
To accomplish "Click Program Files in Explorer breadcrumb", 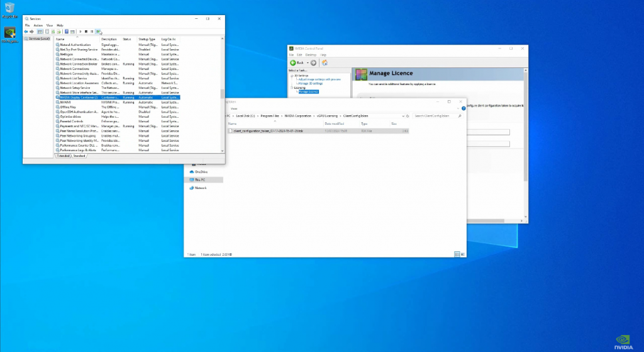I will (x=270, y=116).
